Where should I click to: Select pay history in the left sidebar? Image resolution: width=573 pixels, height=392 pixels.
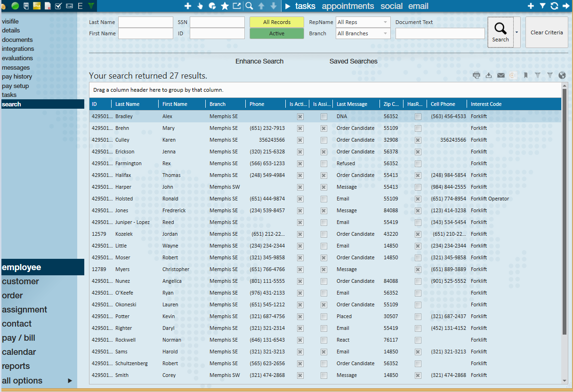[17, 77]
